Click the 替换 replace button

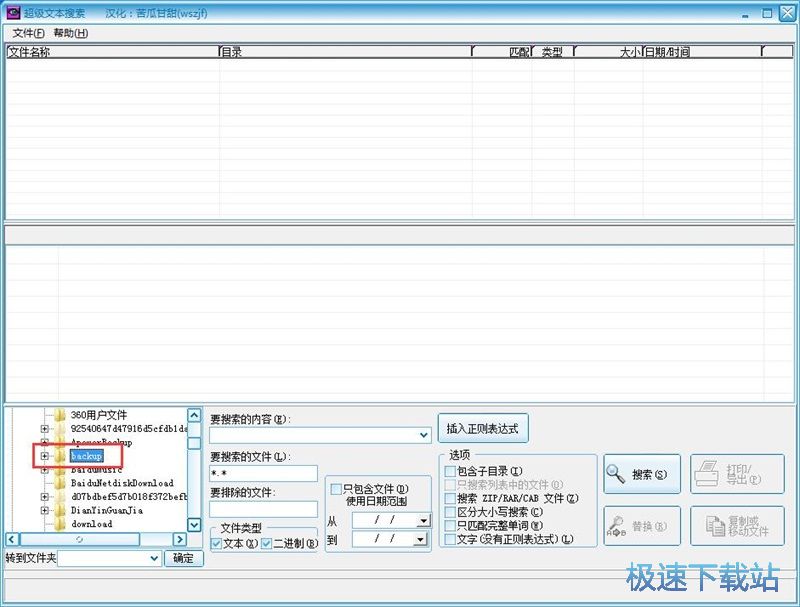tap(642, 526)
